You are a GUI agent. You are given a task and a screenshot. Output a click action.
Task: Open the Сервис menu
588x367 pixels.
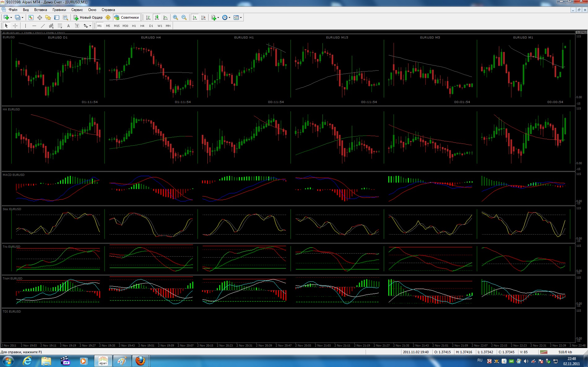coord(77,10)
